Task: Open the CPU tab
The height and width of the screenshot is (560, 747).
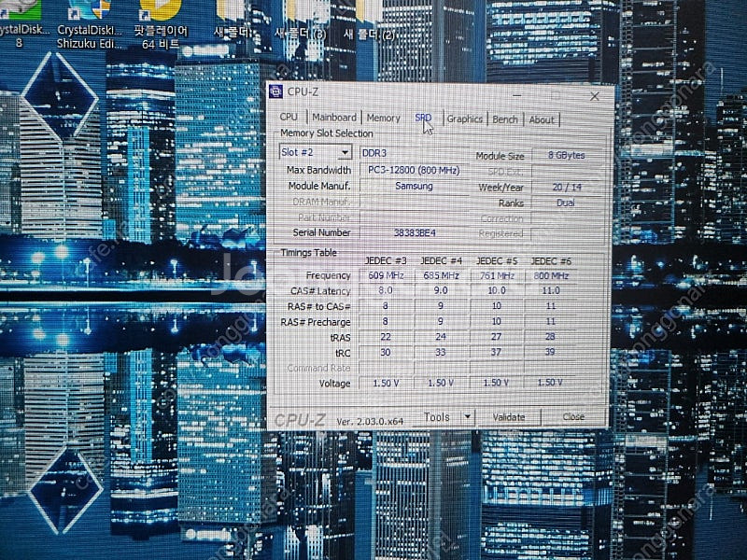Action: click(289, 117)
